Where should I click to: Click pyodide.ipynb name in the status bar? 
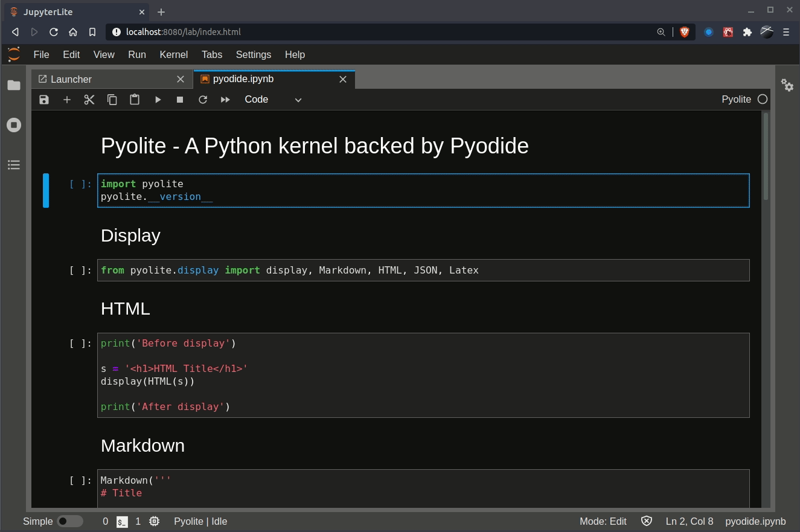coord(755,521)
